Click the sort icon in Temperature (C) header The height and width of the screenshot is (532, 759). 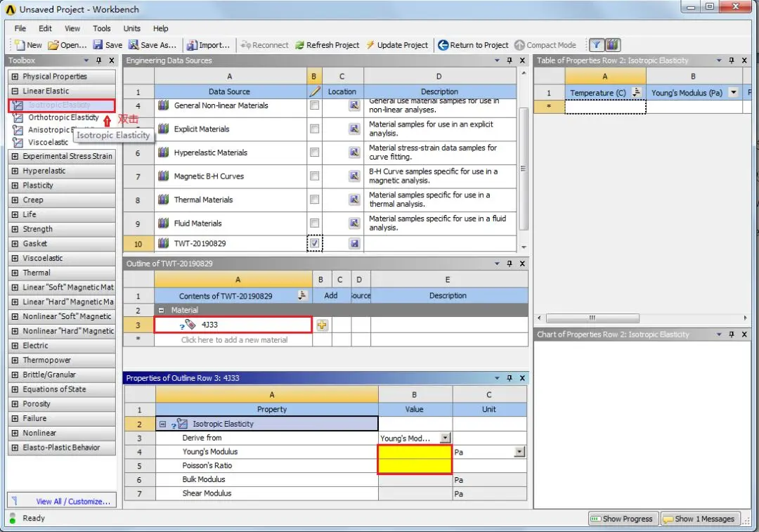point(637,92)
